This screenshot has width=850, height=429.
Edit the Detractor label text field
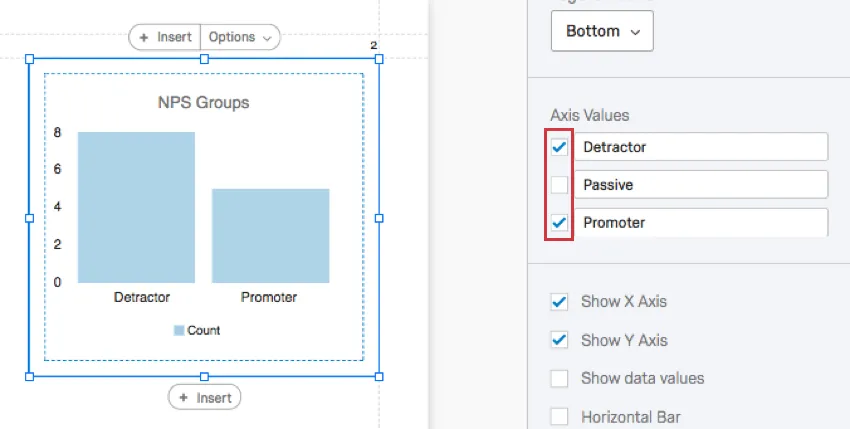700,147
